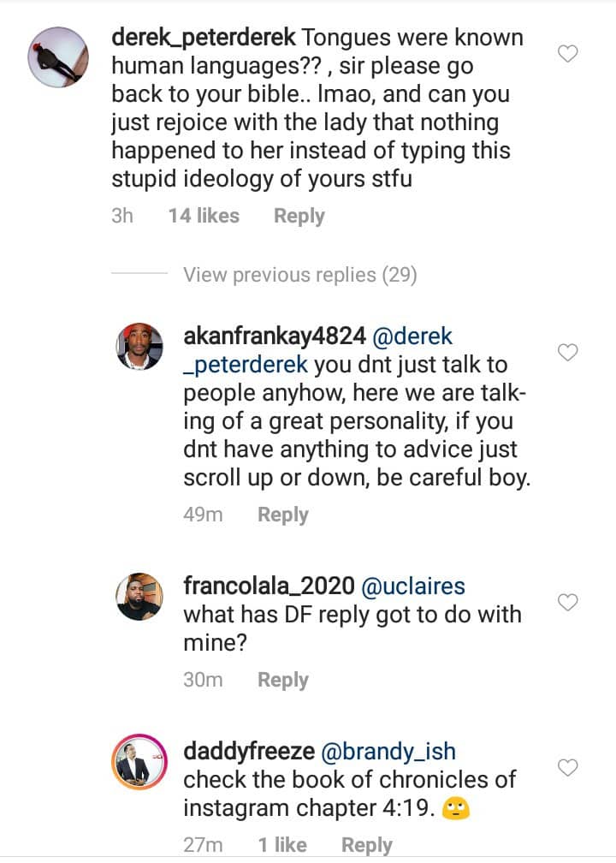This screenshot has height=863, width=616.
Task: View the 14 likes list
Action: tap(204, 217)
